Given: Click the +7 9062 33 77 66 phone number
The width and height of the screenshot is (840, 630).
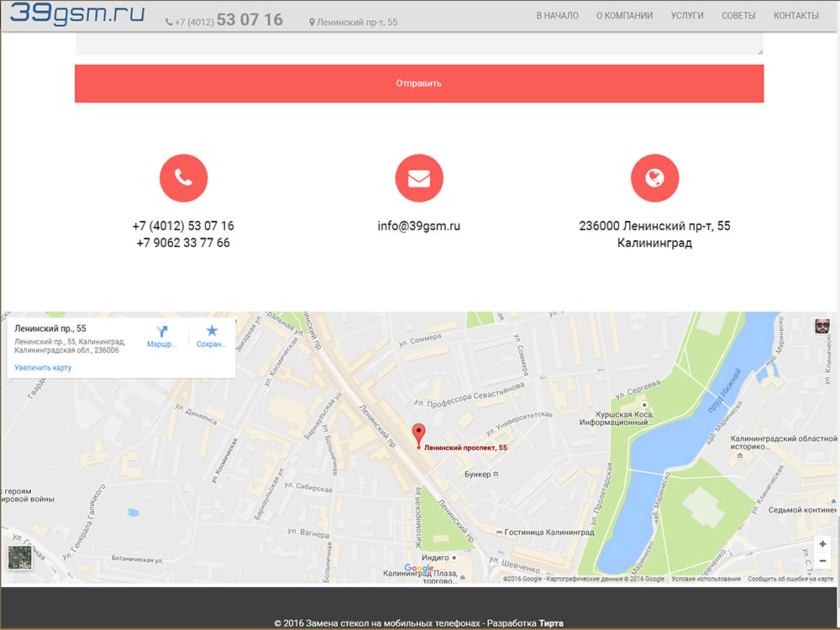Looking at the screenshot, I should coord(183,243).
